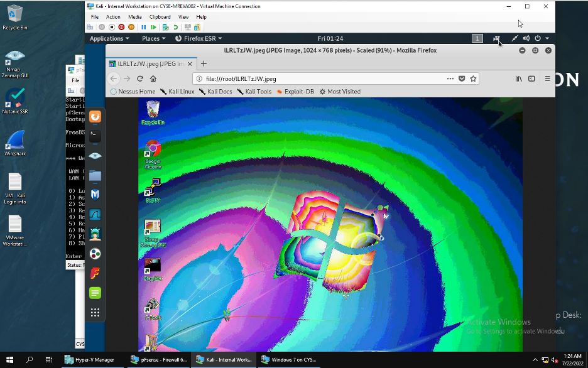Open the Kali clock Fri 01:24
This screenshot has width=588, height=368.
pos(330,38)
